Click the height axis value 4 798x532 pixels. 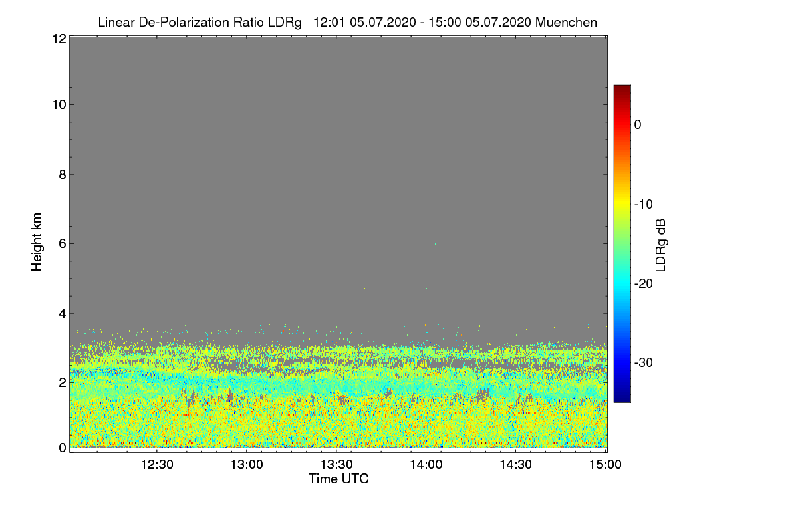point(61,313)
